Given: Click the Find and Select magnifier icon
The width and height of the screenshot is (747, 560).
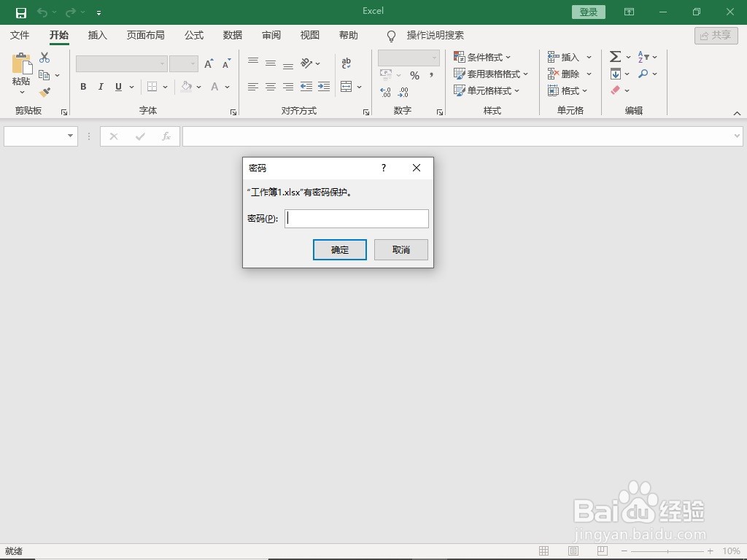Looking at the screenshot, I should point(643,74).
